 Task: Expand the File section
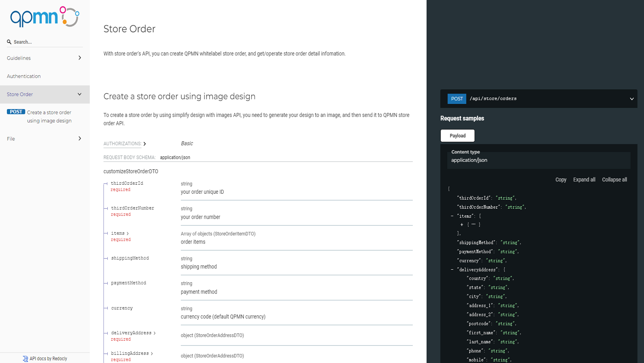click(x=80, y=138)
